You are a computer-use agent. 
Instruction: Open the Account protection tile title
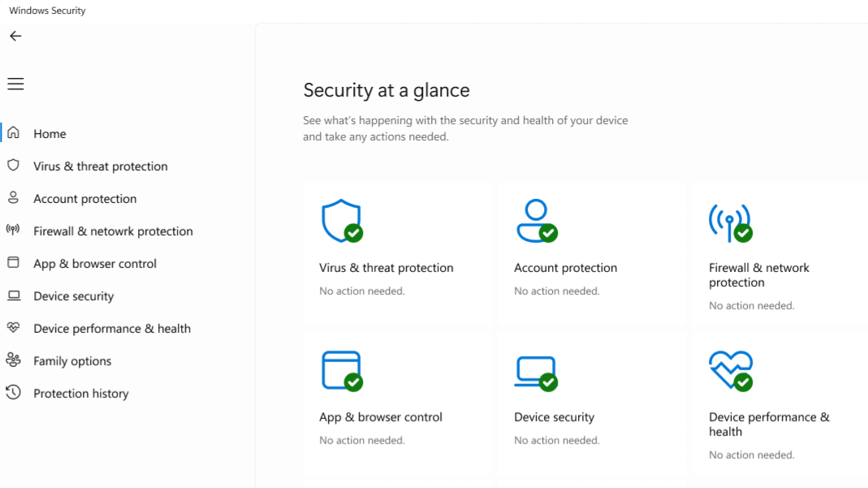[565, 268]
